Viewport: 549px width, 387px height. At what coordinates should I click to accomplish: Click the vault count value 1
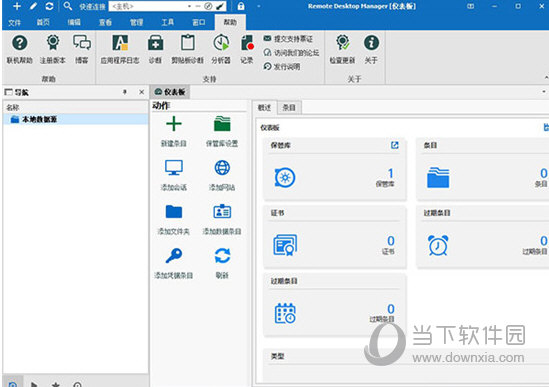click(390, 173)
